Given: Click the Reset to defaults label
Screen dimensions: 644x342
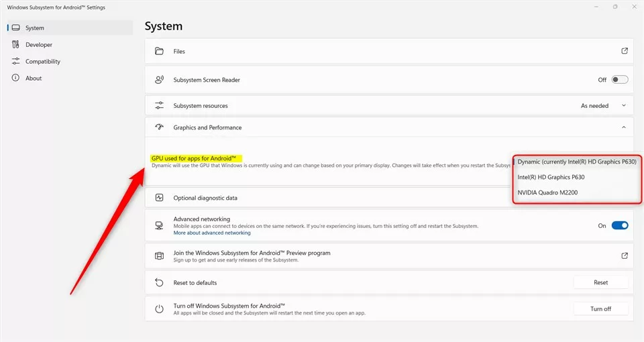Looking at the screenshot, I should (x=195, y=283).
